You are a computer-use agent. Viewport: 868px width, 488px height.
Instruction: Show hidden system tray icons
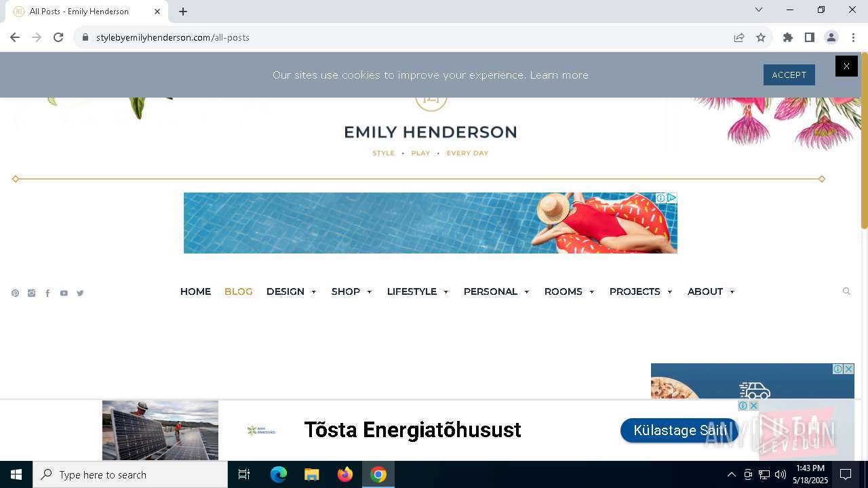coord(731,474)
